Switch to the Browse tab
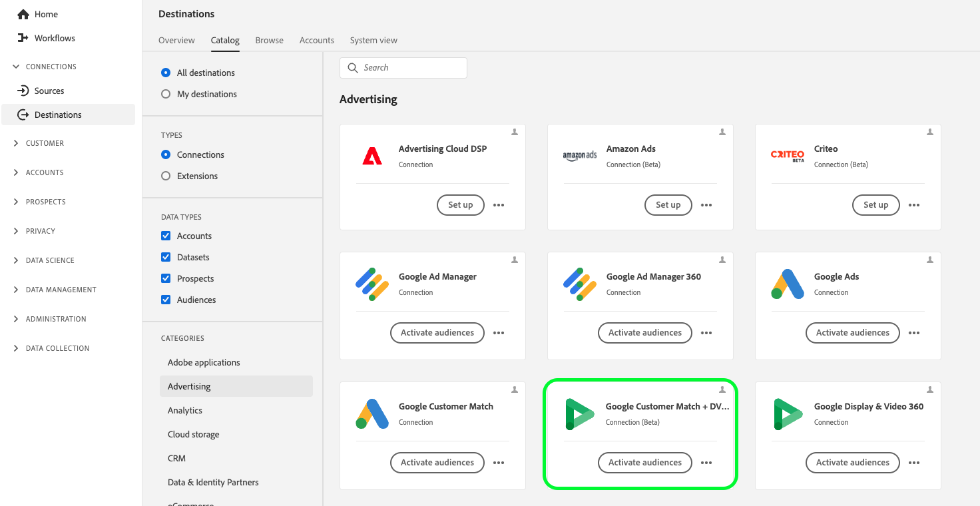Screen dimensions: 980x506 pos(270,40)
